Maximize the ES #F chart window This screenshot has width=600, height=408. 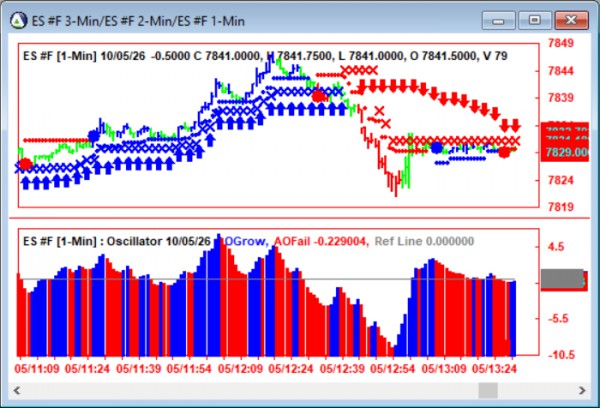point(535,20)
